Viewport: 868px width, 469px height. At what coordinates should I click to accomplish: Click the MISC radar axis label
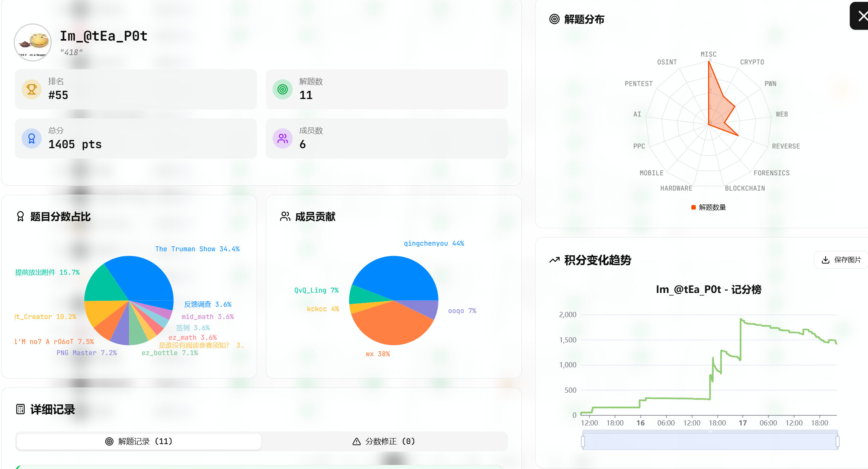pyautogui.click(x=708, y=54)
